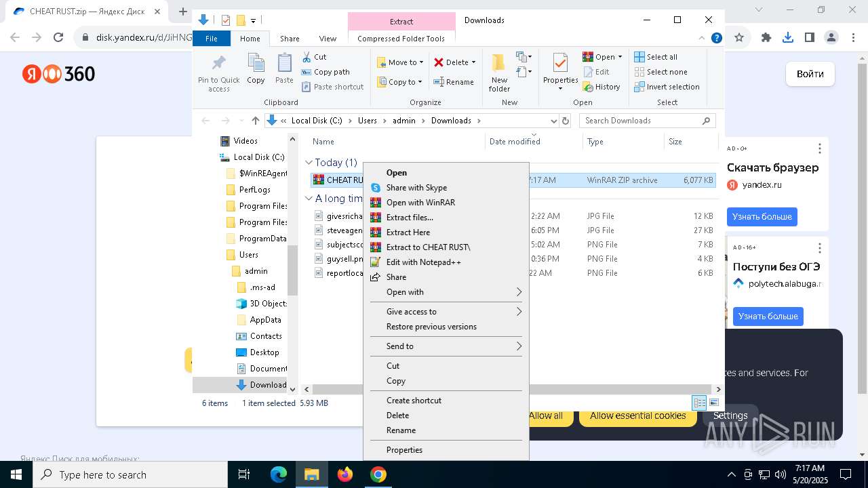This screenshot has height=488, width=868.
Task: Click Copy path in ribbon
Action: 325,72
